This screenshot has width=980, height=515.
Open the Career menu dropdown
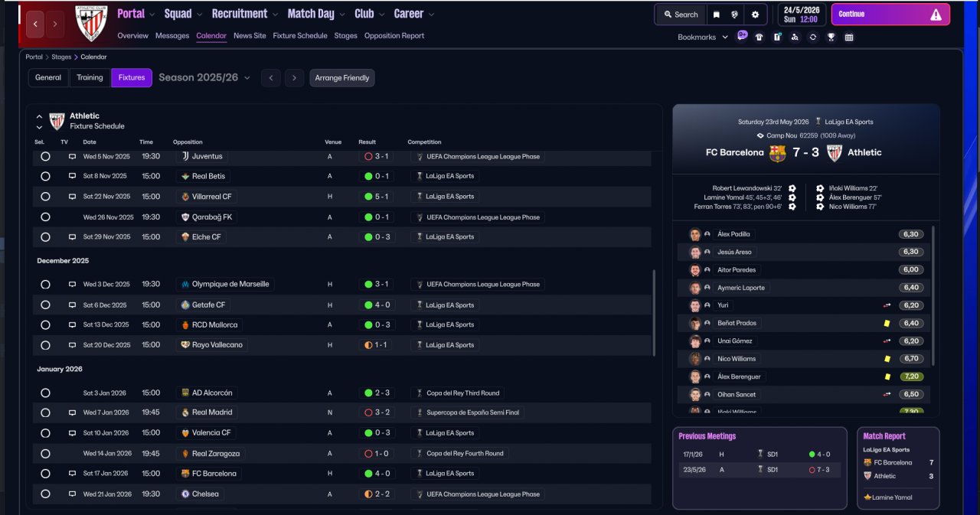click(x=414, y=14)
